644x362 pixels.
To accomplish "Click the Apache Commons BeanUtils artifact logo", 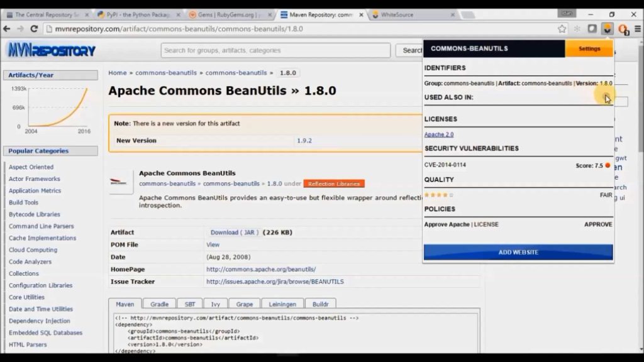I will (x=120, y=182).
